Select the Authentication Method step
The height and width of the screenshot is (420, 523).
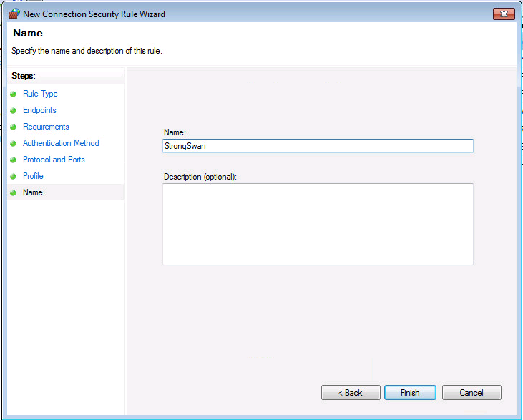61,143
